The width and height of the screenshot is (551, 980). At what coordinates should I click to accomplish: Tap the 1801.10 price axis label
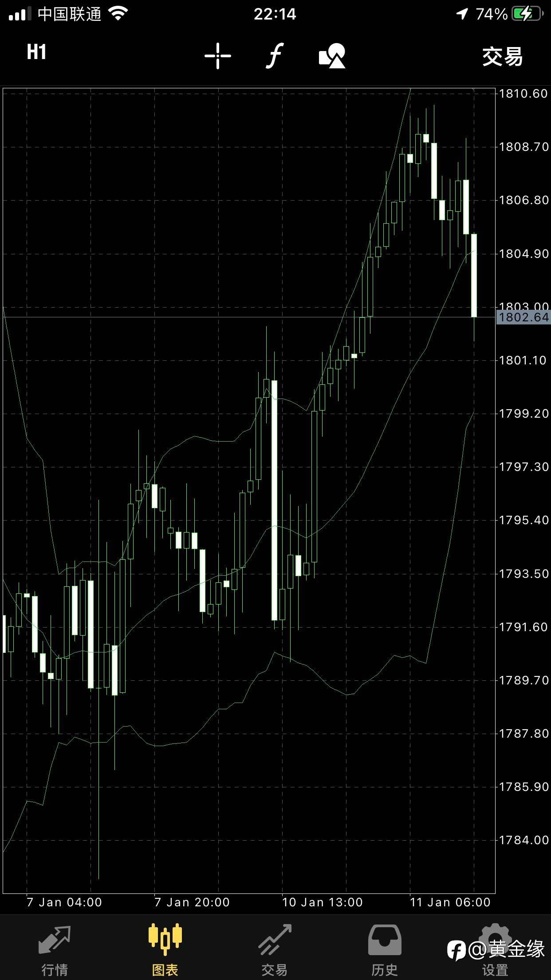[523, 360]
